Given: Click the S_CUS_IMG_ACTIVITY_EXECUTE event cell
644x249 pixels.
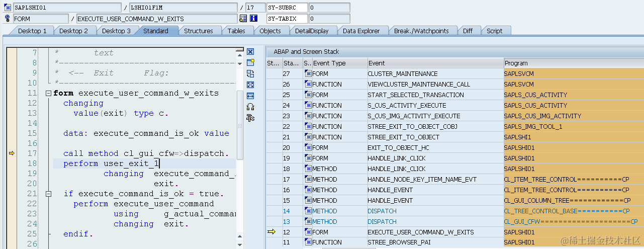Looking at the screenshot, I should click(435, 116).
